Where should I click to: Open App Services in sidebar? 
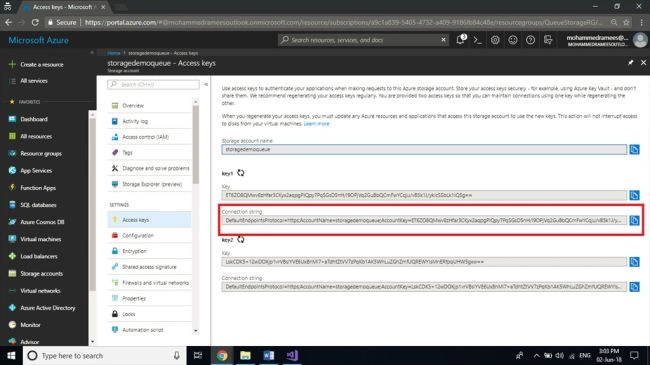coord(36,171)
